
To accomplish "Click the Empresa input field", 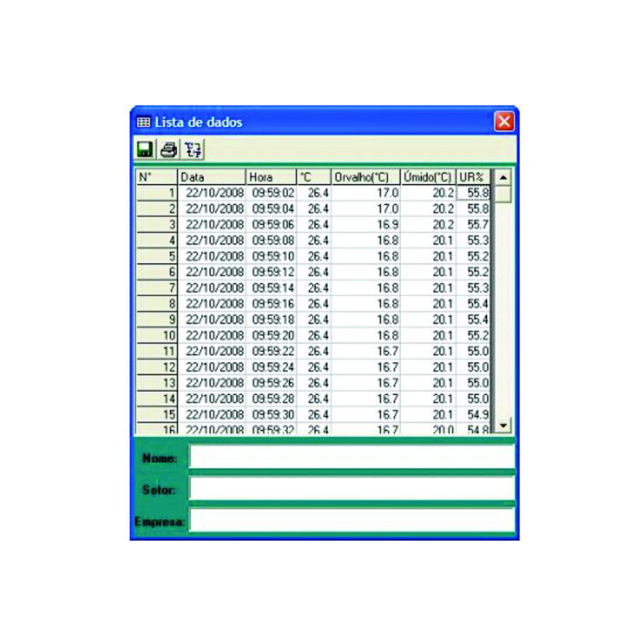I will tap(352, 520).
